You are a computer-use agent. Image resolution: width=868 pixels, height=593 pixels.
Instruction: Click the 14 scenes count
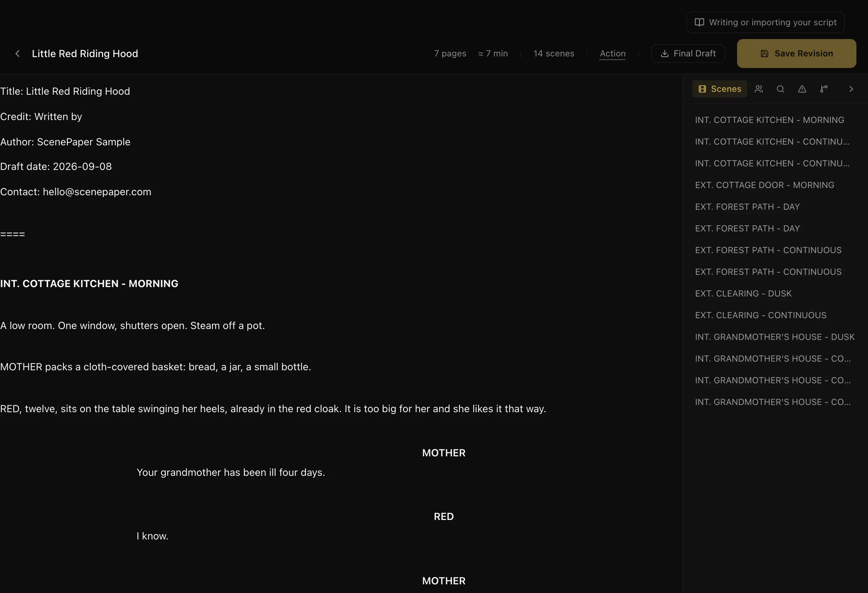click(x=553, y=54)
